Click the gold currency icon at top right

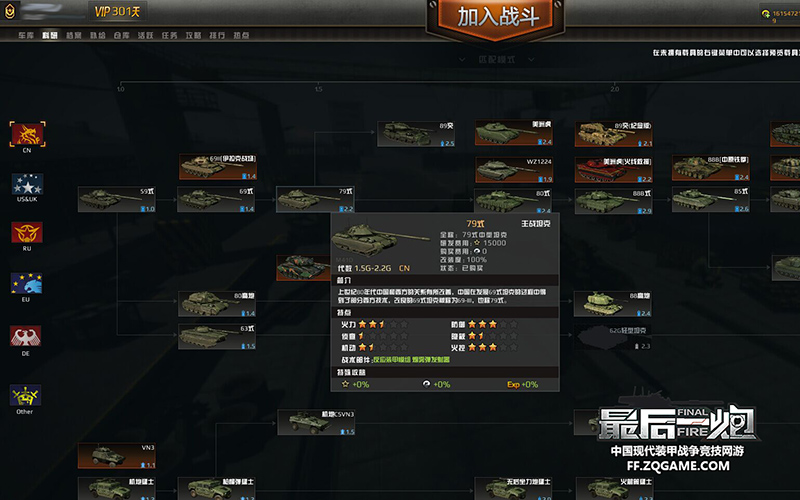coord(766,14)
